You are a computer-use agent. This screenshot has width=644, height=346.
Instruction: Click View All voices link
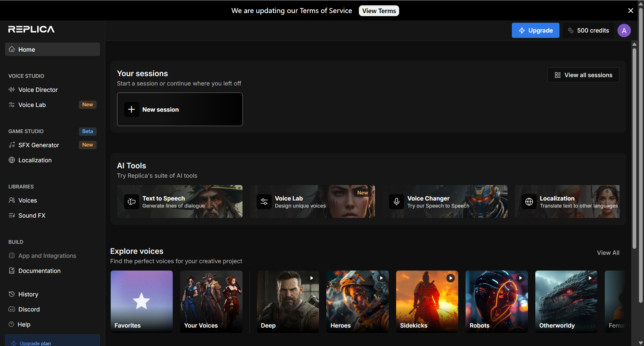tap(608, 253)
